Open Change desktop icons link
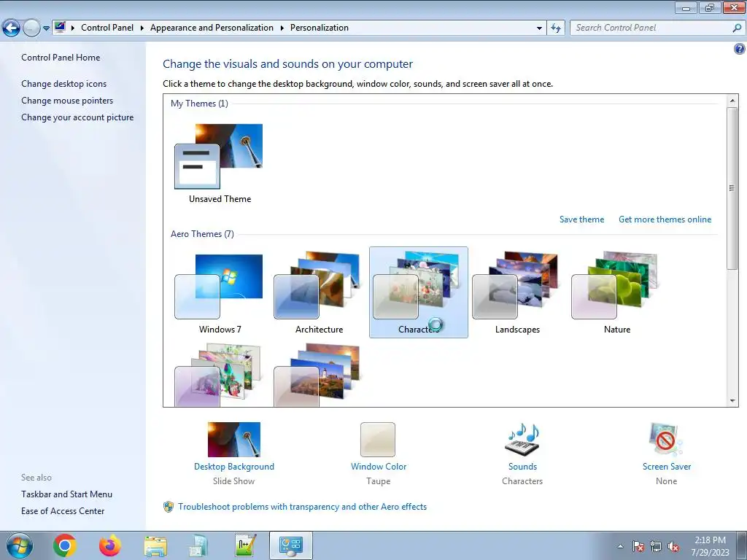 pos(64,84)
